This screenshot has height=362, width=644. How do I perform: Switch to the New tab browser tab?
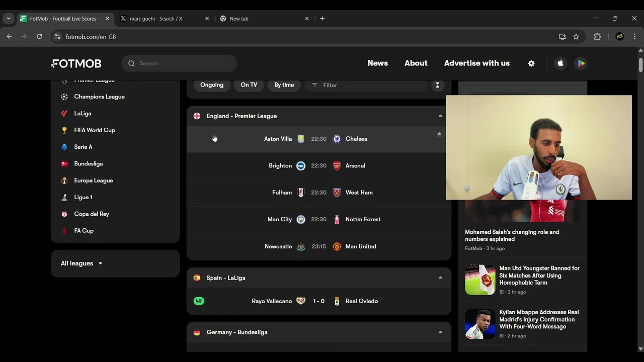tap(264, 19)
